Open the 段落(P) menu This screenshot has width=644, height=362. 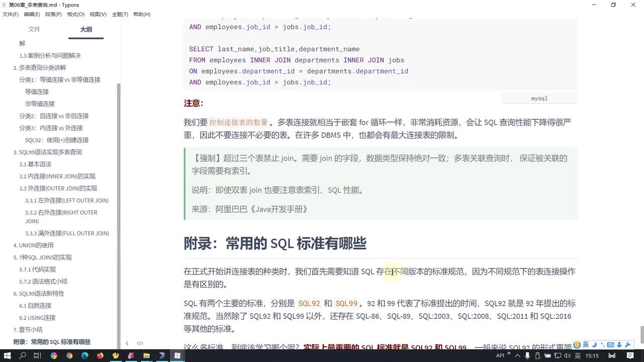53,14
